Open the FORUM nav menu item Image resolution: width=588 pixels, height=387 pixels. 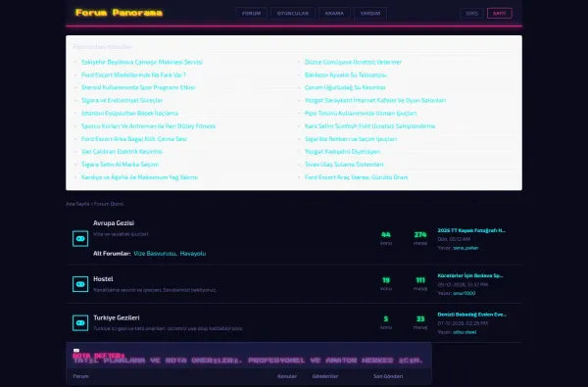(251, 13)
